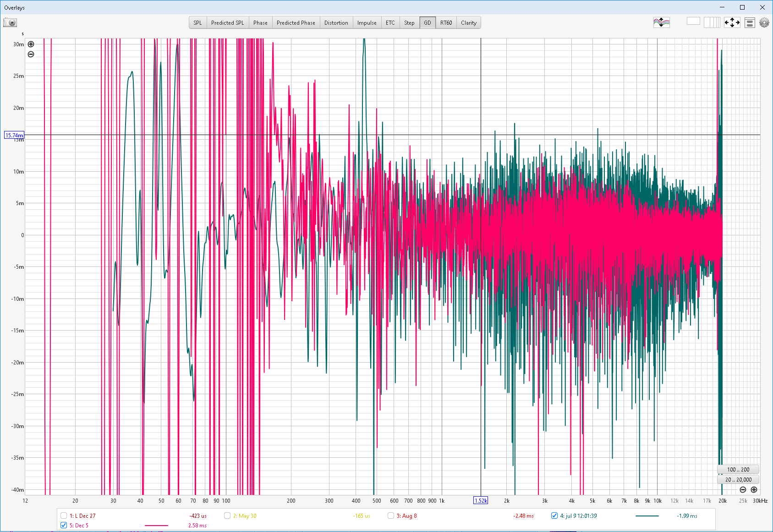The height and width of the screenshot is (532, 773).
Task: Capture the graph image with camera icon
Action: tap(10, 22)
